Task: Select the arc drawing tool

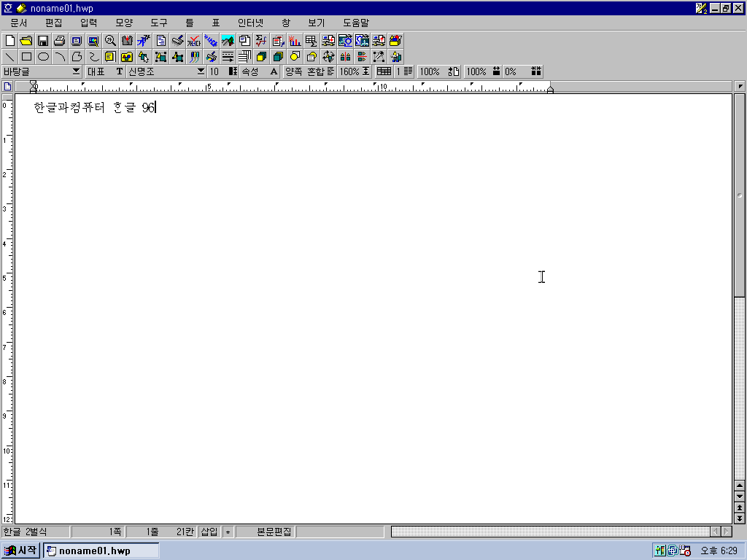Action: click(60, 57)
